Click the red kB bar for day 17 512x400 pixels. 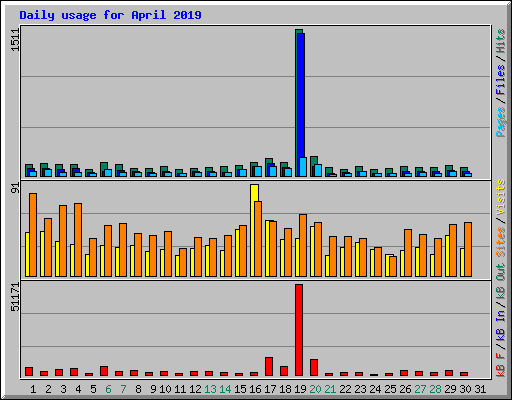pos(269,367)
